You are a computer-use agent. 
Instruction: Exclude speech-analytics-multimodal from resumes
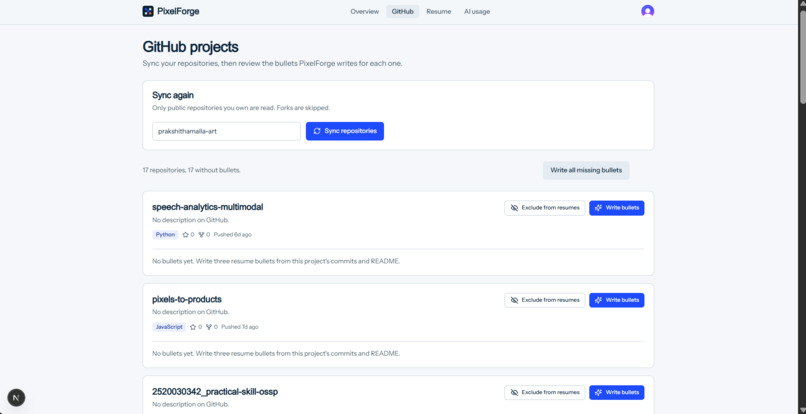click(544, 208)
